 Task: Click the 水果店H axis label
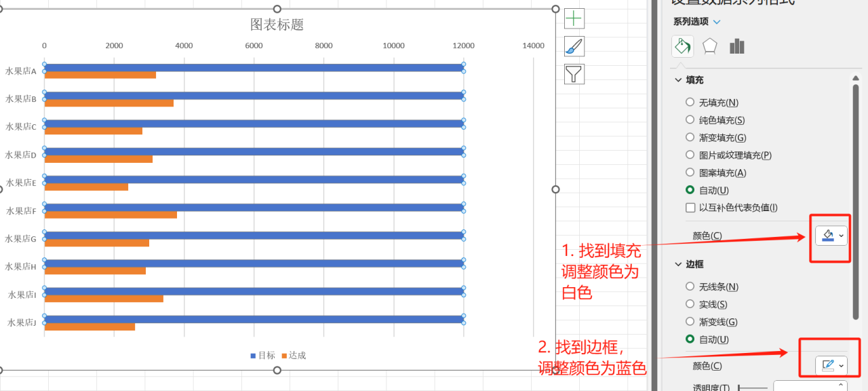pyautogui.click(x=21, y=266)
